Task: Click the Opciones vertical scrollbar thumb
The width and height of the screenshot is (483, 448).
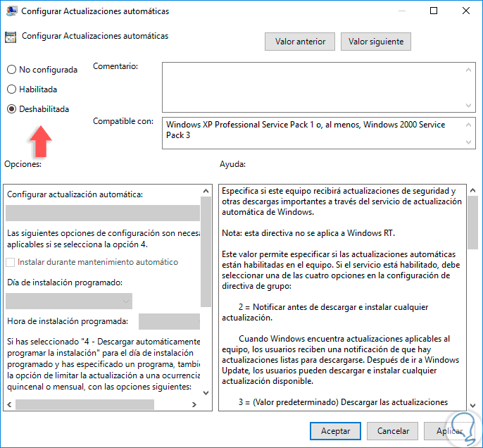Action: [206, 251]
